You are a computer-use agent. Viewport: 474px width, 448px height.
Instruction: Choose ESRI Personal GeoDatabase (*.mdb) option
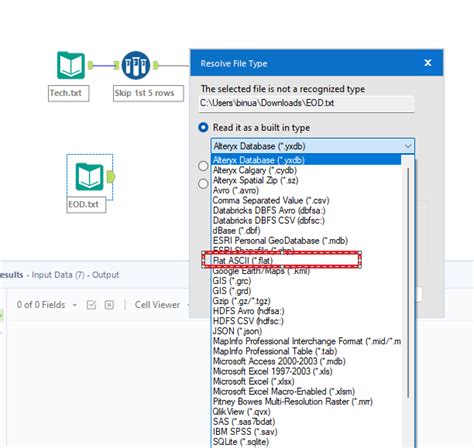tap(306, 241)
